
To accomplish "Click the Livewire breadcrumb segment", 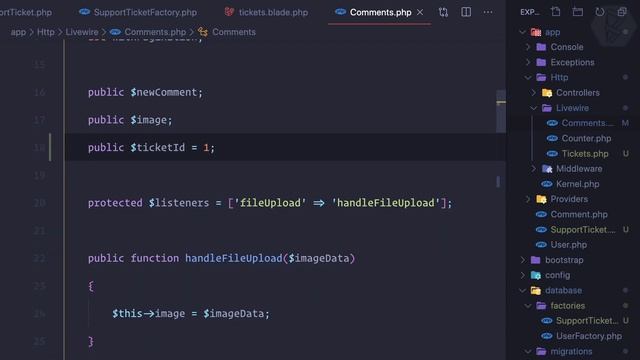I will pos(82,32).
